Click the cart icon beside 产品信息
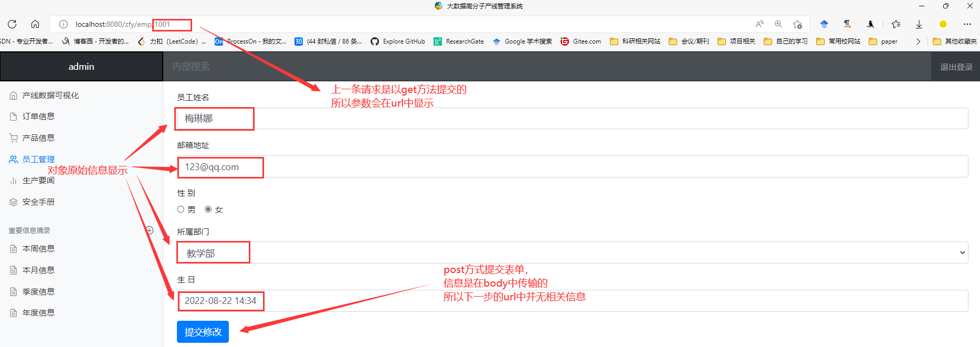 tap(14, 138)
